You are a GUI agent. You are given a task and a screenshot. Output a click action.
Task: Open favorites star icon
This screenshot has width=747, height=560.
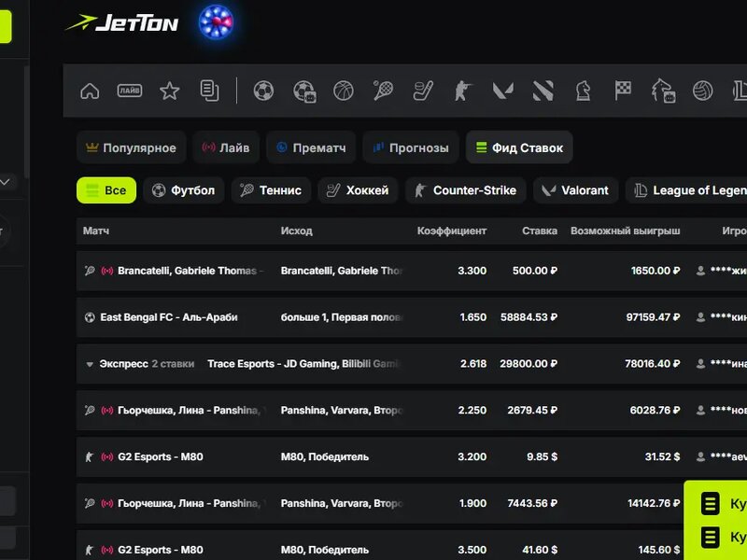[x=170, y=91]
